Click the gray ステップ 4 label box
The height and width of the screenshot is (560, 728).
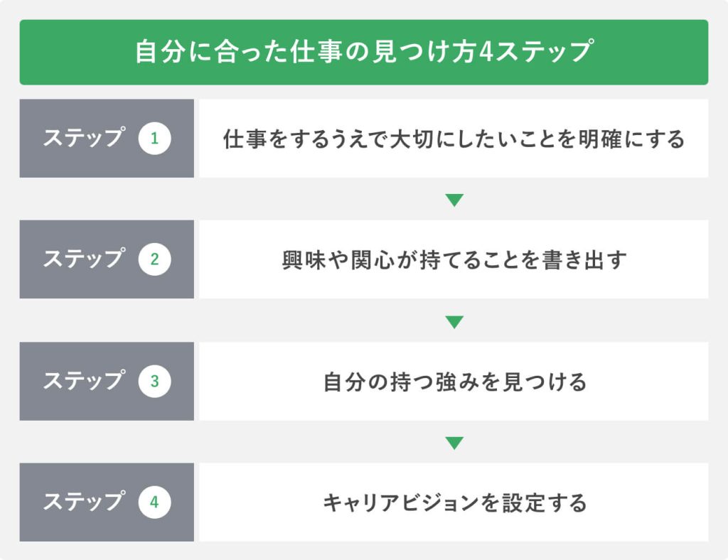107,502
